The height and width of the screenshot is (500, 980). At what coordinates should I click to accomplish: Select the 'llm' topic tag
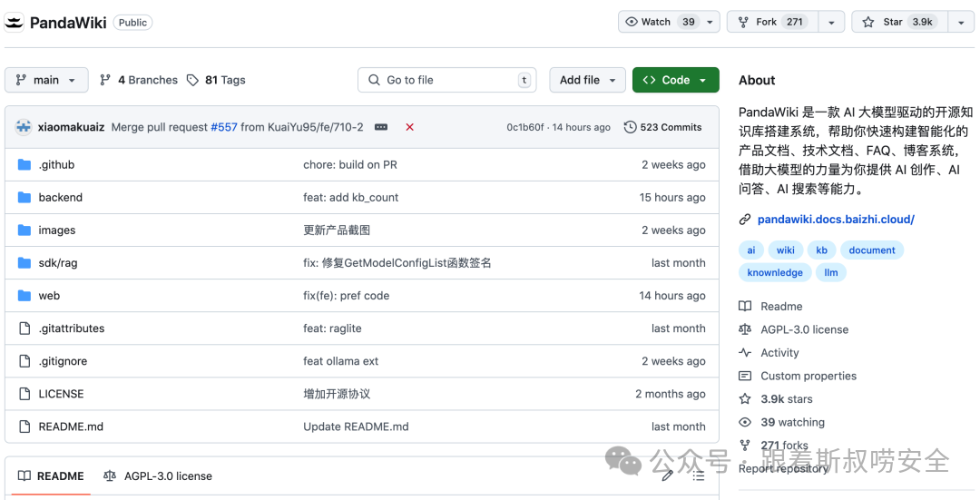[x=831, y=272]
